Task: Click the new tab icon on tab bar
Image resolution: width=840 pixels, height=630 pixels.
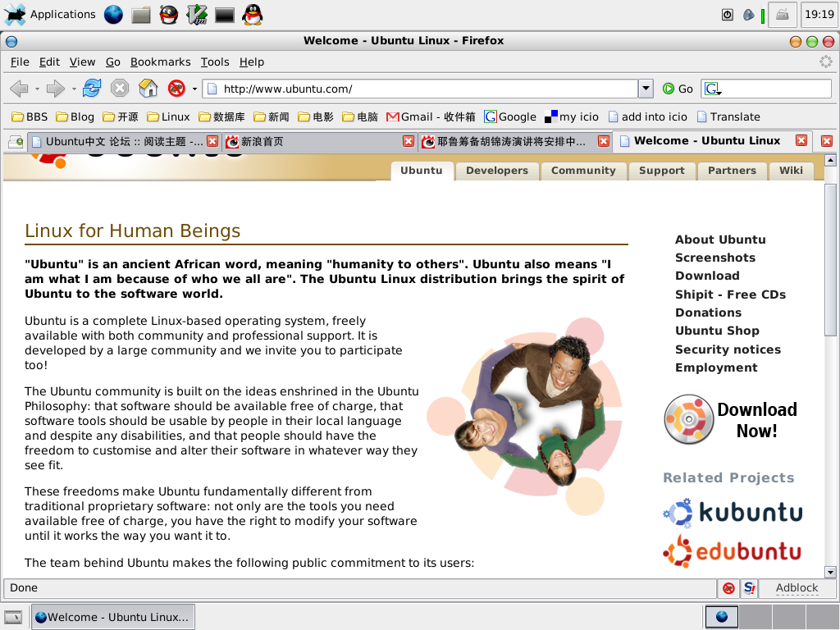Action: click(x=16, y=141)
